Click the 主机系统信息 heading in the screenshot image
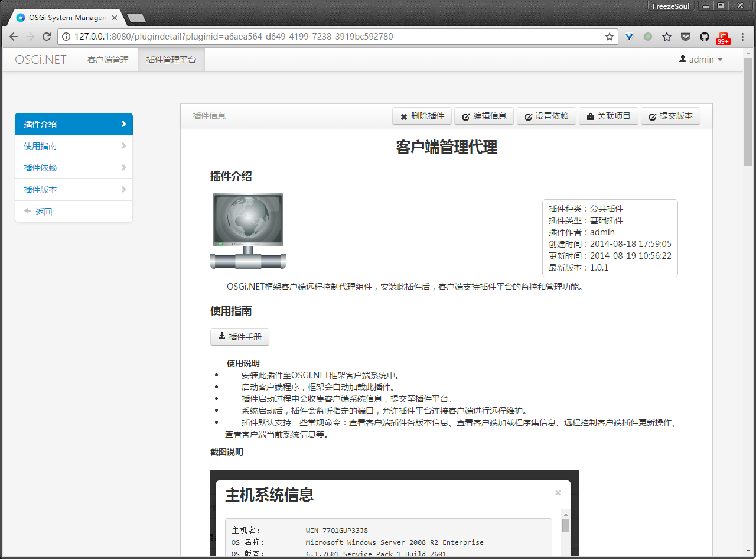 click(x=269, y=495)
